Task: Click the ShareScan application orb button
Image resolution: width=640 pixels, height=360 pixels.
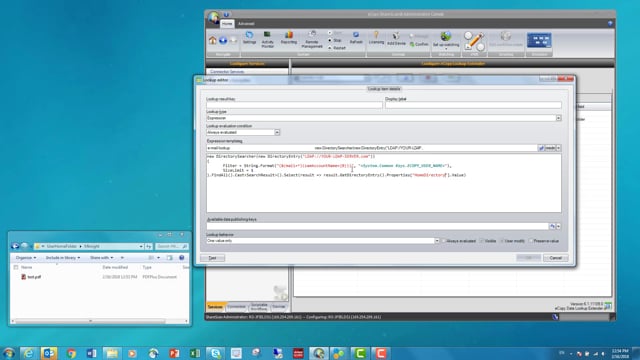Action: click(213, 18)
